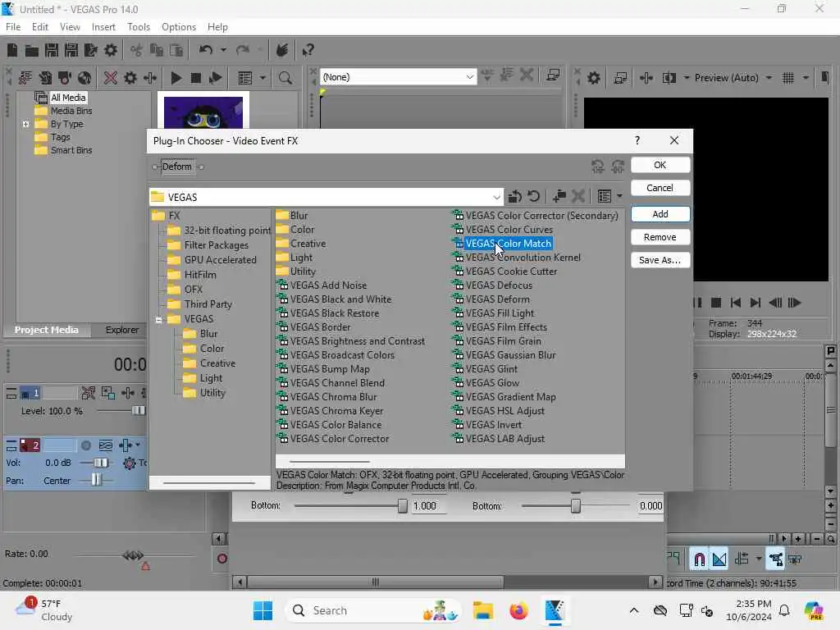
Task: Open the Tools menu
Action: [x=139, y=27]
